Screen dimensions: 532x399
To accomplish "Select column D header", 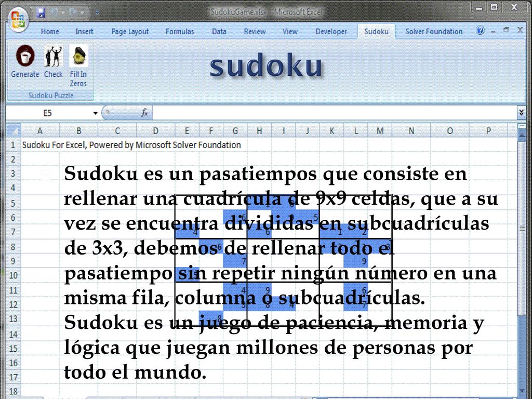I will (x=155, y=130).
